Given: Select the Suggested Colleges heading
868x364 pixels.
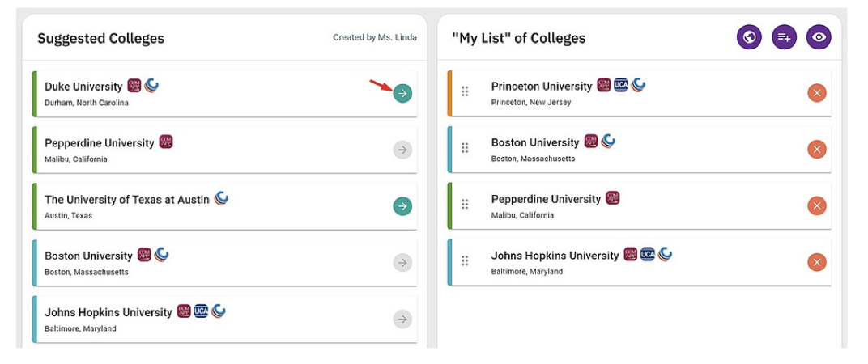Looking at the screenshot, I should 100,38.
